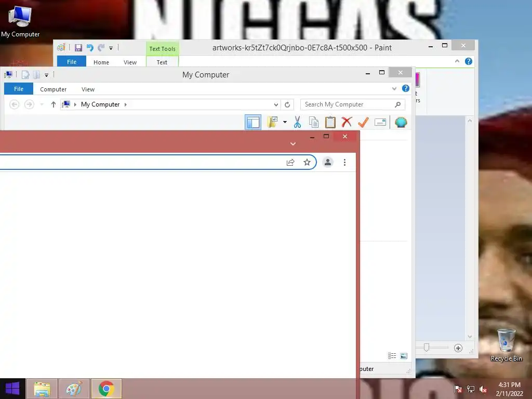The image size is (532, 399).
Task: Open Paint help via the blue question mark
Action: [469, 61]
